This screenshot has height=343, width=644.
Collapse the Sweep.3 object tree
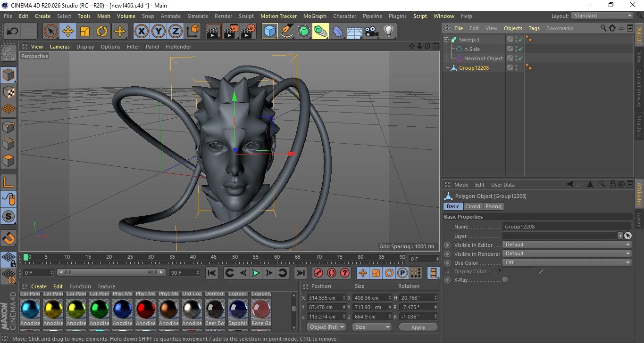coord(446,40)
